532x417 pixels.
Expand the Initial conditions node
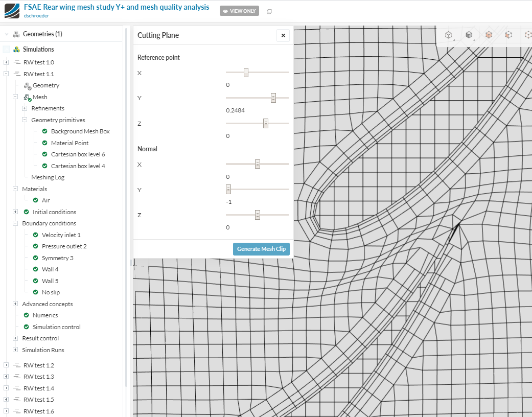click(x=15, y=212)
